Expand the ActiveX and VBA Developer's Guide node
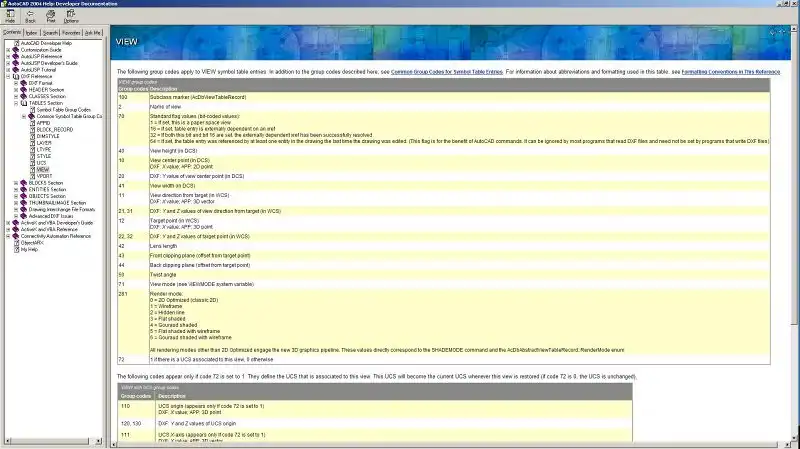 pos(8,223)
